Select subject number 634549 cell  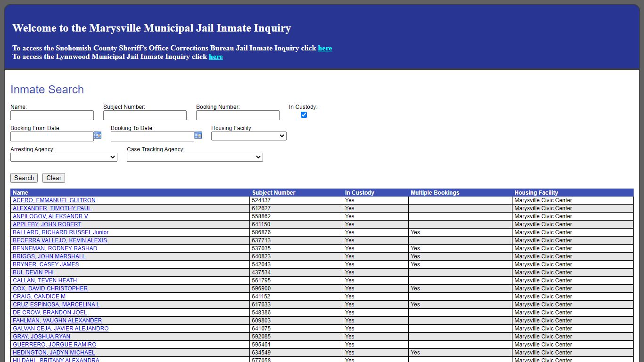tap(297, 353)
